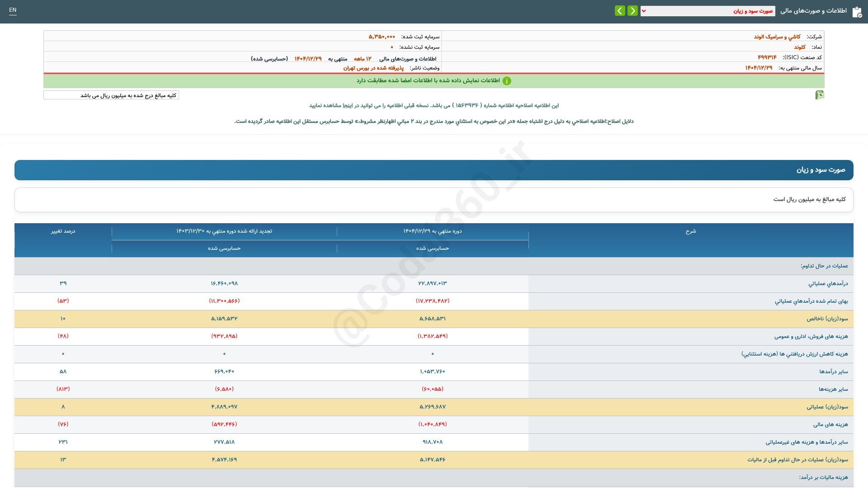Screen dimensions: 868x488
Task: Go to next report with right arrow
Action: [632, 10]
